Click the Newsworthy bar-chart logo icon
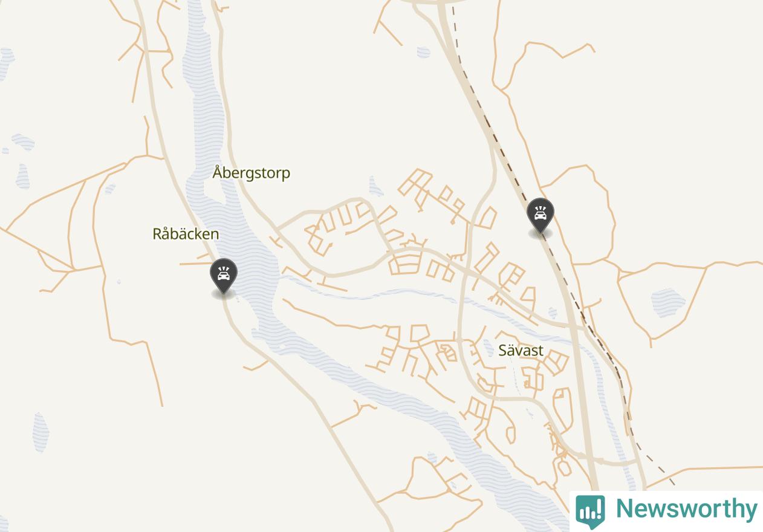 point(590,511)
